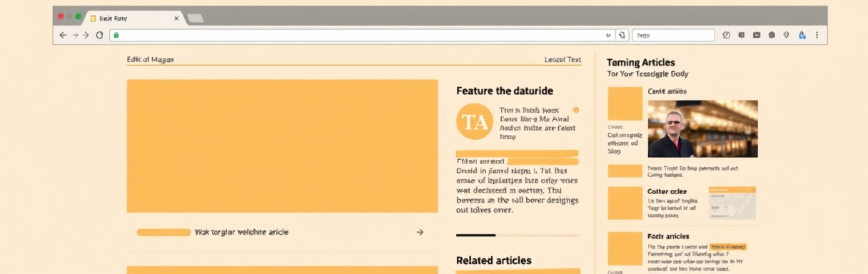Reload the page with the refresh icon
The width and height of the screenshot is (868, 274).
(x=99, y=35)
